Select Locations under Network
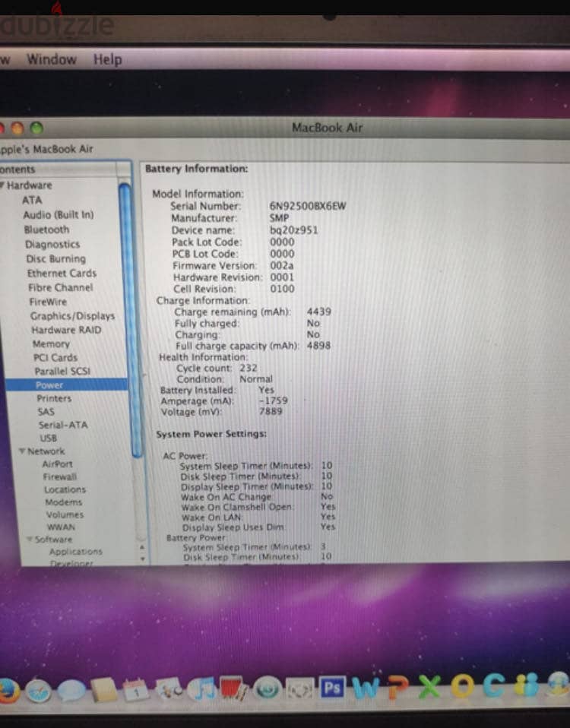 pos(65,489)
